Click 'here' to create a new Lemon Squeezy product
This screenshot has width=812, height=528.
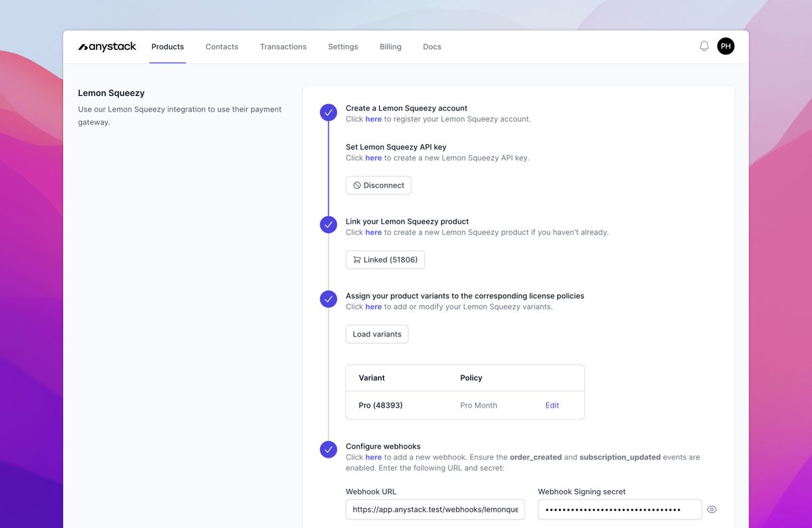(x=374, y=233)
